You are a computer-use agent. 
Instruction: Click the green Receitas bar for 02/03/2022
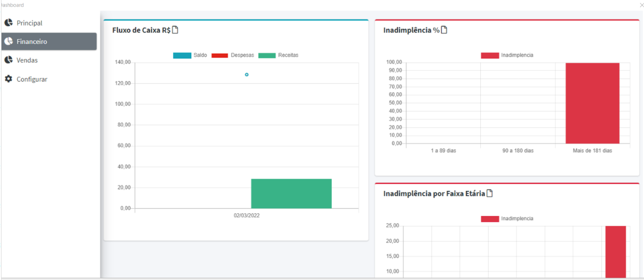291,194
